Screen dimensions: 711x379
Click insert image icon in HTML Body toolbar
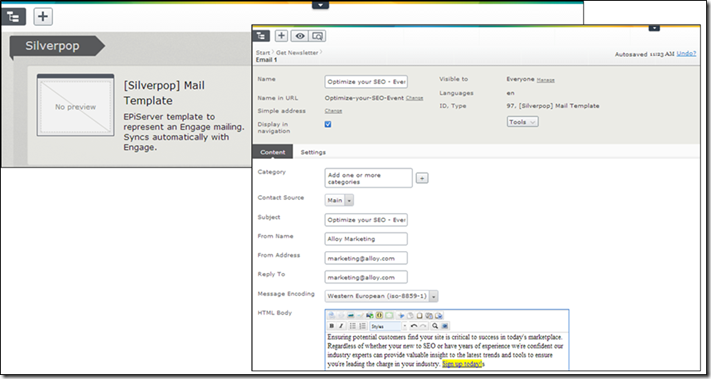[351, 315]
